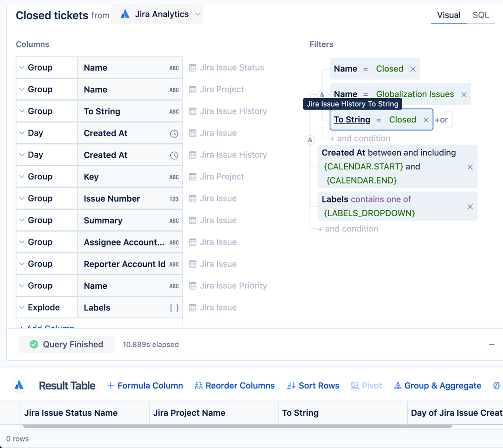Open the Day dropdown for Jira Issue History Created At
The width and height of the screenshot is (503, 448).
click(x=46, y=155)
